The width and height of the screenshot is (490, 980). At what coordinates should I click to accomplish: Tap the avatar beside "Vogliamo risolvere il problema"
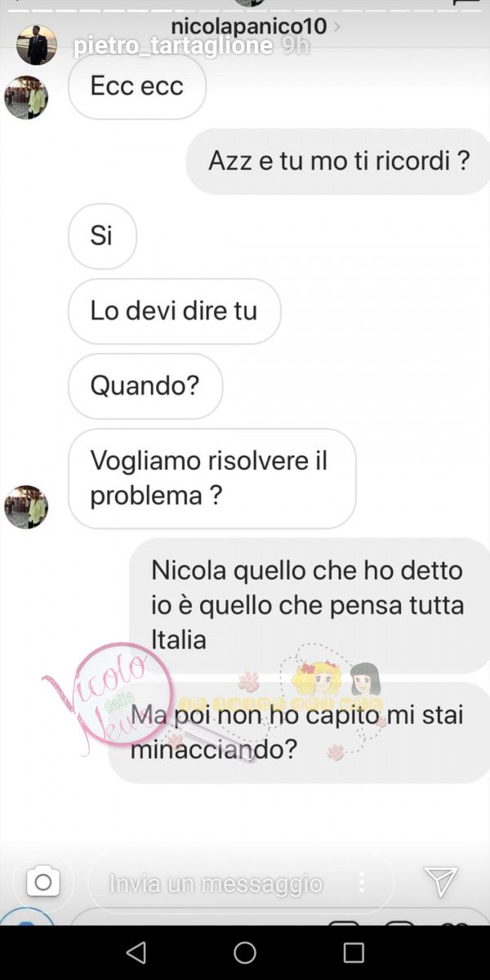pos(26,506)
